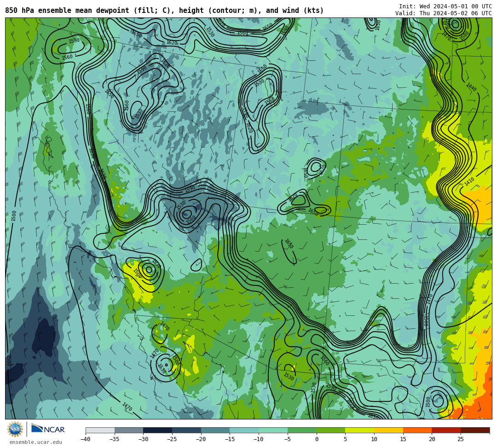Click the -35 colorbar tick label

click(x=115, y=439)
